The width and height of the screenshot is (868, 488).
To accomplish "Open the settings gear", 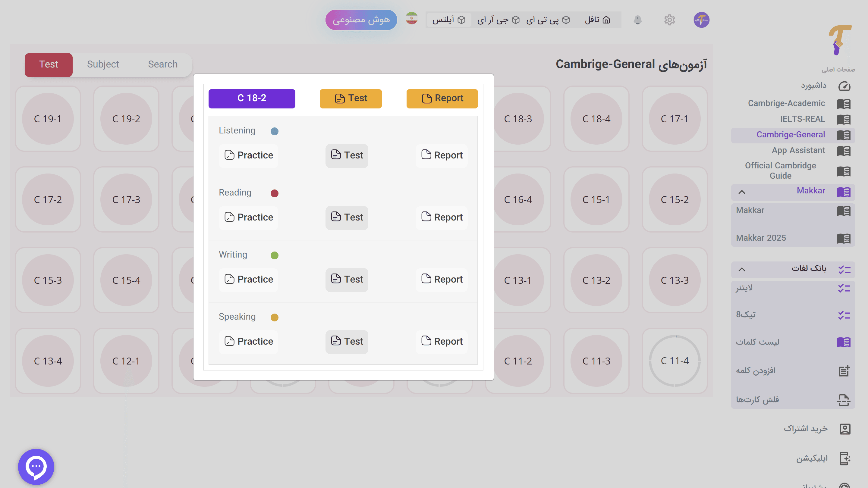I will pos(669,20).
